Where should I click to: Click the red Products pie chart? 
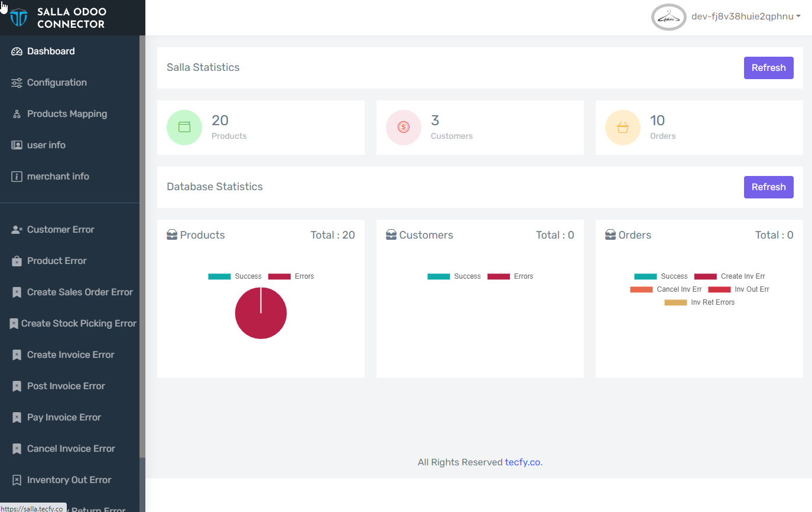pos(261,314)
